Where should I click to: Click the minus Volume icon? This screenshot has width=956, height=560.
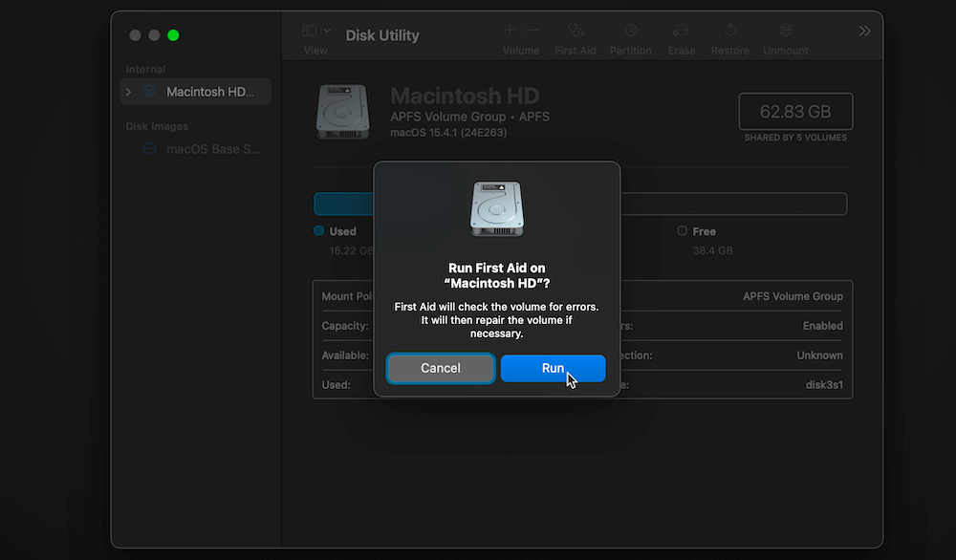click(532, 29)
